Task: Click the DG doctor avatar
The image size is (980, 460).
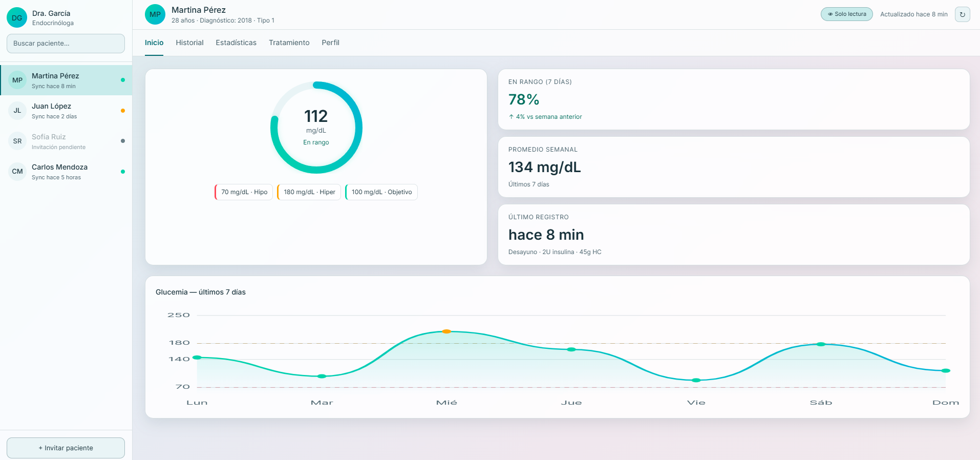Action: coord(17,17)
